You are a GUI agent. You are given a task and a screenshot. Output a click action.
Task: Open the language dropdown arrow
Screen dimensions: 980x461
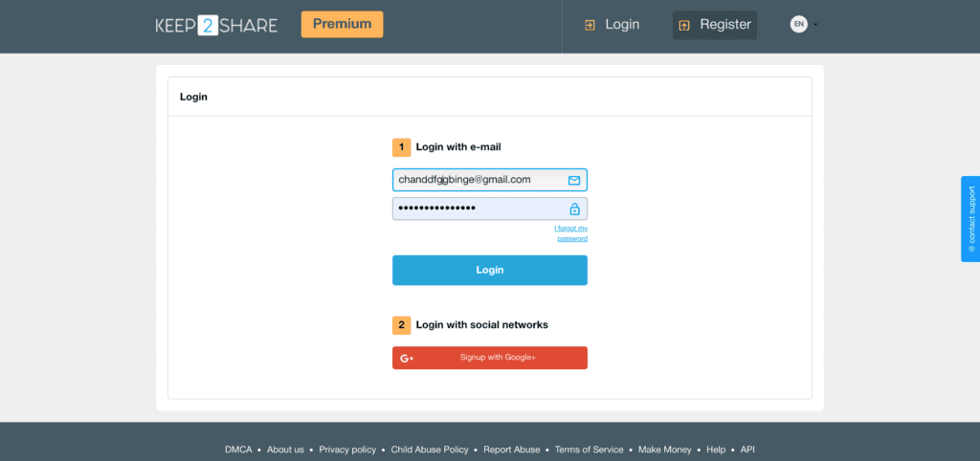(x=815, y=26)
